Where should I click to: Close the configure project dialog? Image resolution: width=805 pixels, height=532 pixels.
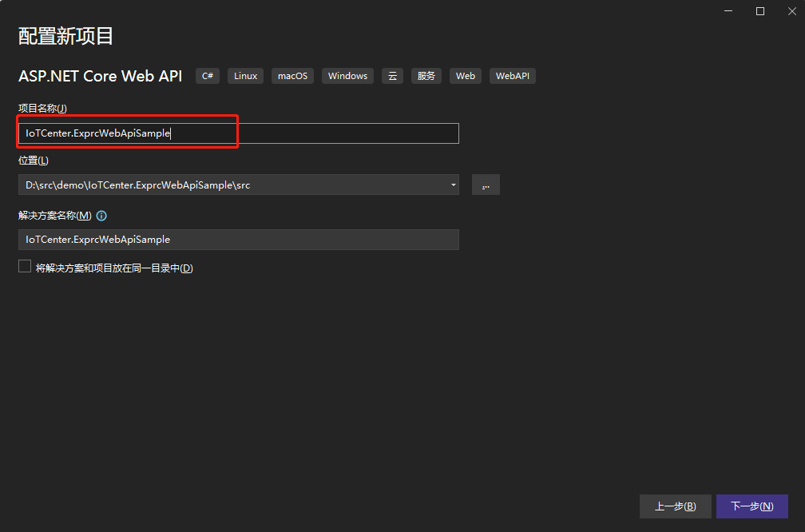tap(792, 11)
